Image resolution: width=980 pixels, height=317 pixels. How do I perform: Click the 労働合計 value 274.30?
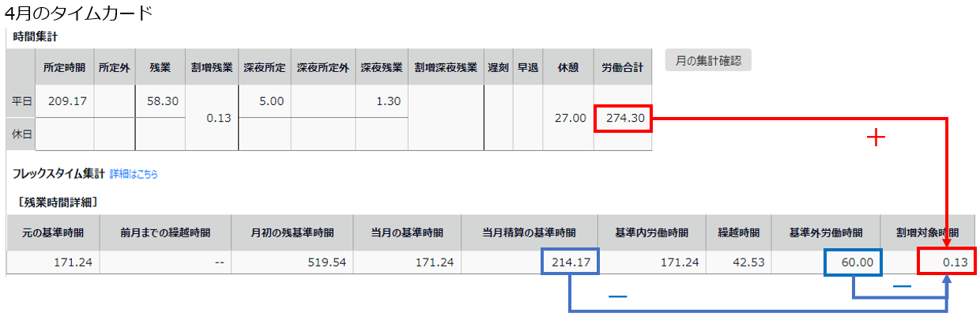623,118
